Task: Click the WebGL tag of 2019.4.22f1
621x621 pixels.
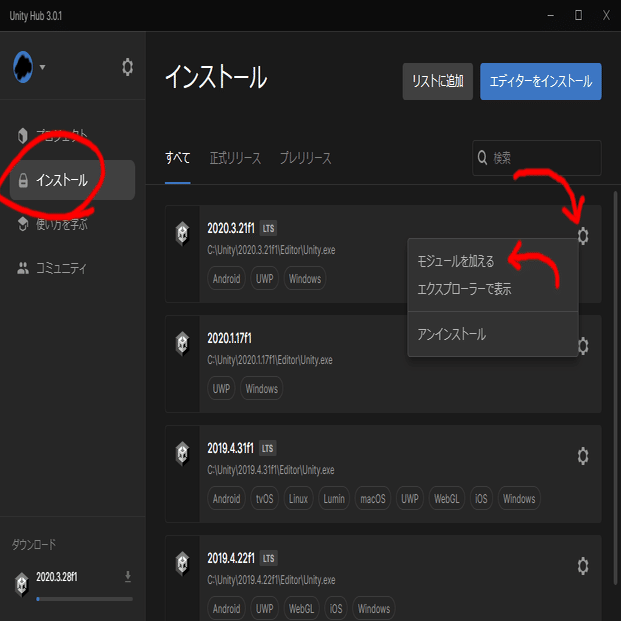Action: [301, 608]
